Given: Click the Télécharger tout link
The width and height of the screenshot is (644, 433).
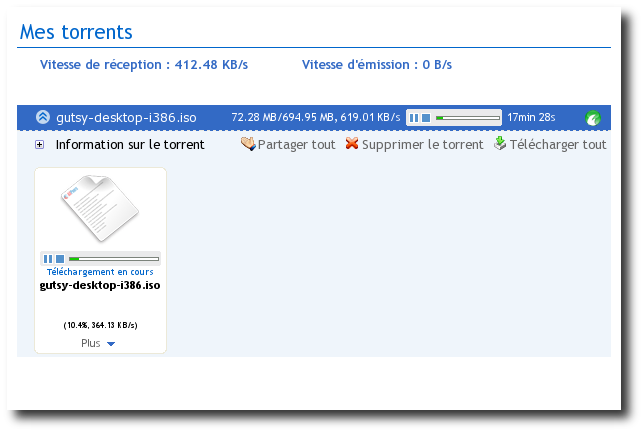Looking at the screenshot, I should tap(558, 145).
